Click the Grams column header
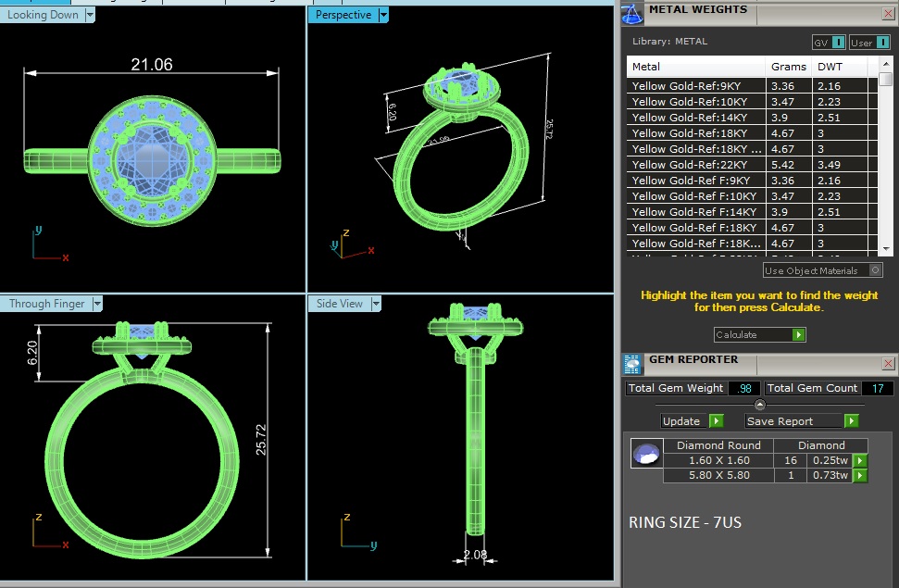Viewport: 899px width, 588px height. coord(788,67)
